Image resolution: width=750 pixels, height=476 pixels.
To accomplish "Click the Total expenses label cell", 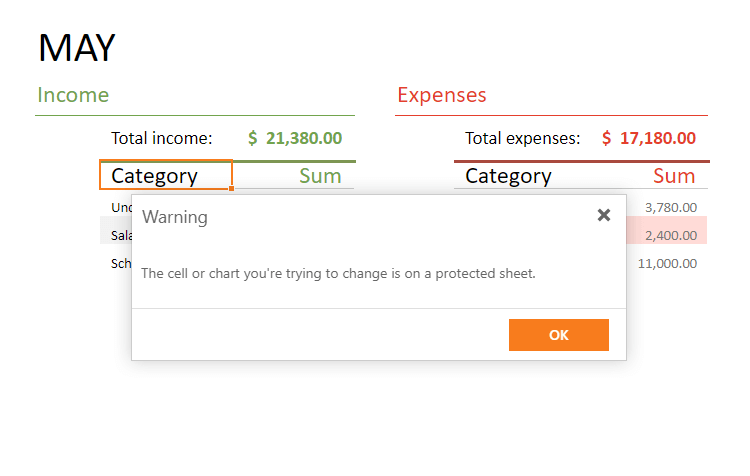I will point(522,138).
